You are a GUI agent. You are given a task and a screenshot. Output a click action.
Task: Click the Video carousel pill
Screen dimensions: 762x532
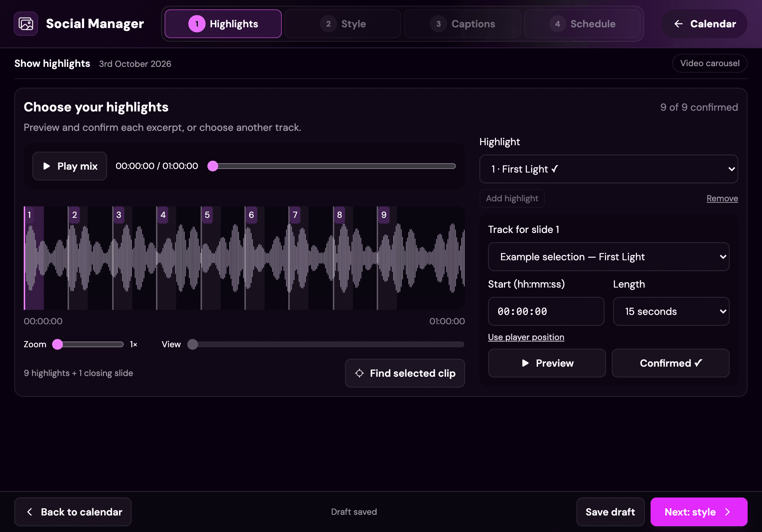click(710, 63)
